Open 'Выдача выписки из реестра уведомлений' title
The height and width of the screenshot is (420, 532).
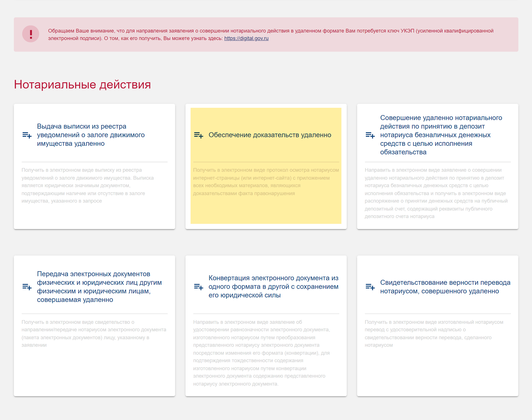(x=91, y=135)
